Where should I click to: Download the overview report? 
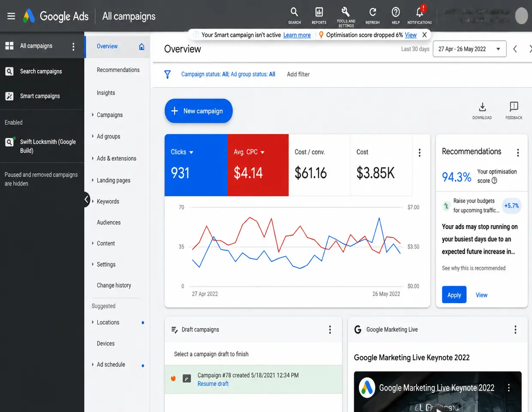pos(482,111)
